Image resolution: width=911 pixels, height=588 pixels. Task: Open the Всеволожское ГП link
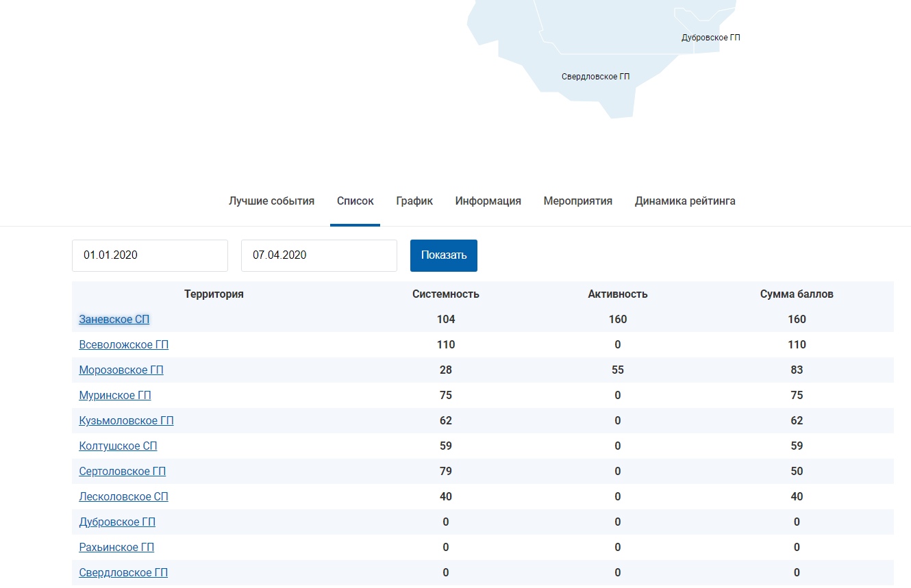(124, 344)
